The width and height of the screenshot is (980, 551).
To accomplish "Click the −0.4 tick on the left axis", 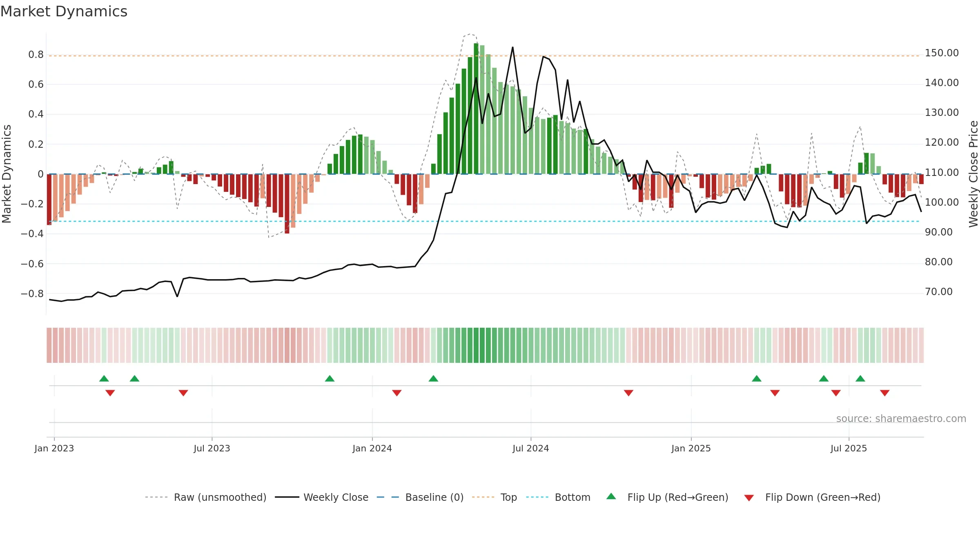I will pyautogui.click(x=32, y=234).
